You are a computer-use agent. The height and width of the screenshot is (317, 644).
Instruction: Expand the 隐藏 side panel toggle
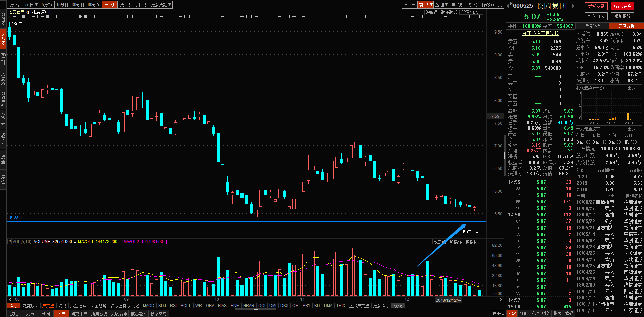click(x=488, y=5)
